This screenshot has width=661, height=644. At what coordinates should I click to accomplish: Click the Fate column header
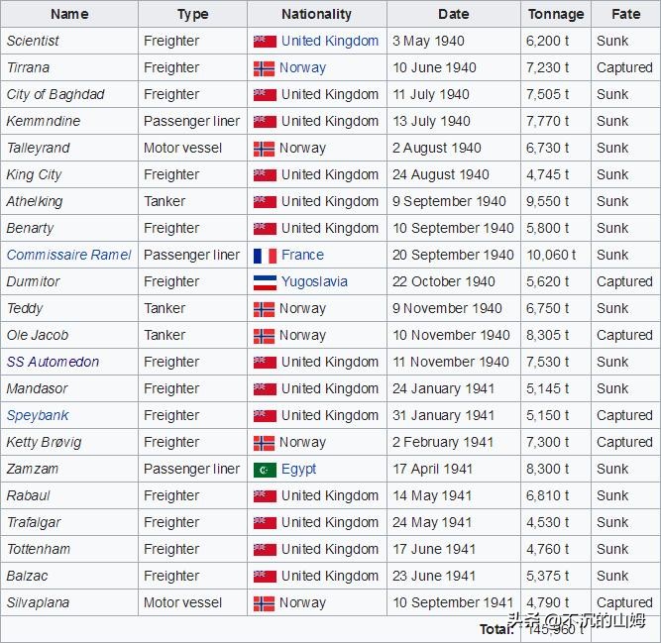click(x=625, y=14)
